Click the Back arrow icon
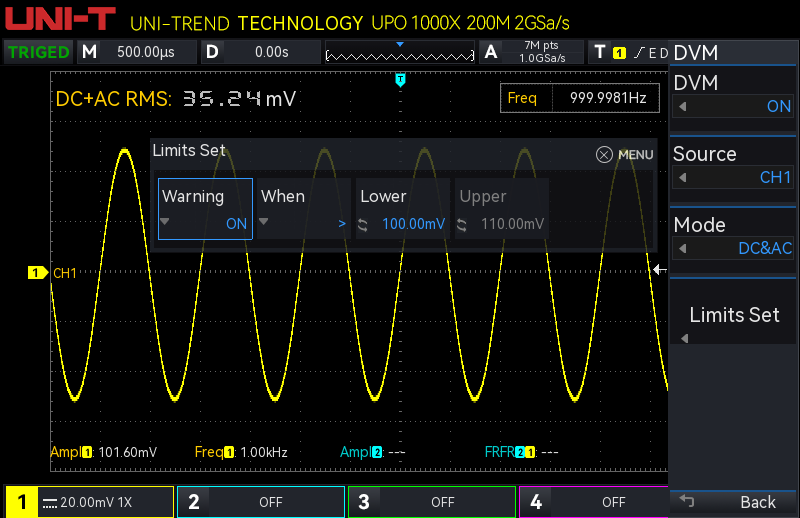 [686, 501]
